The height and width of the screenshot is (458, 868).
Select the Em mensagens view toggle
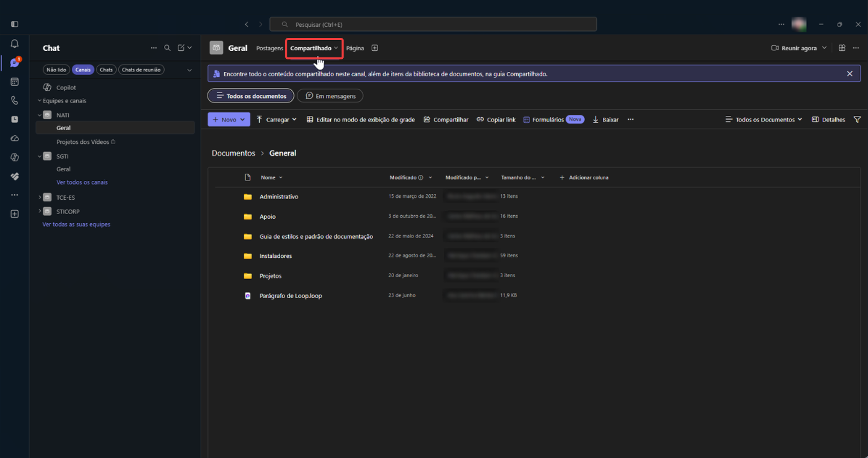point(330,96)
